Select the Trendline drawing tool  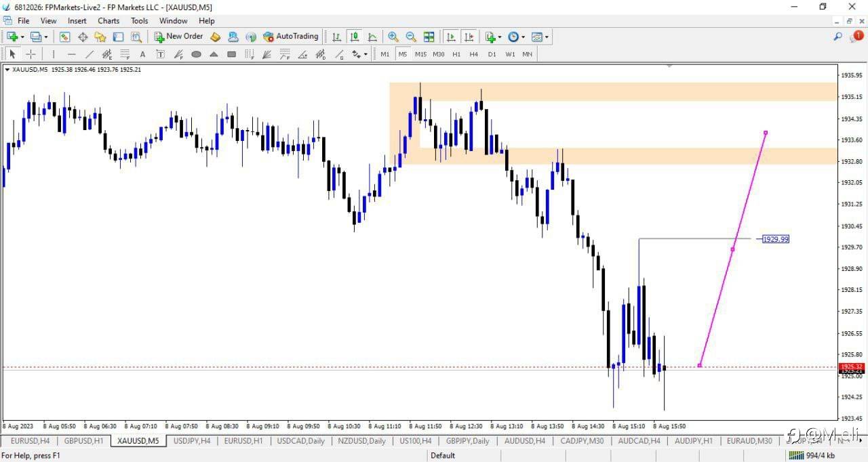point(89,54)
